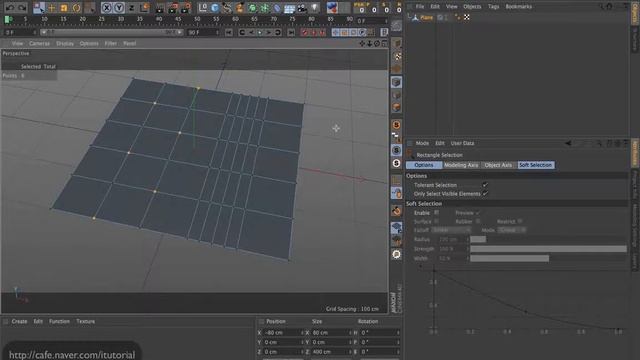Click the Make Editable icon
640x360 pixels.
(396, 26)
